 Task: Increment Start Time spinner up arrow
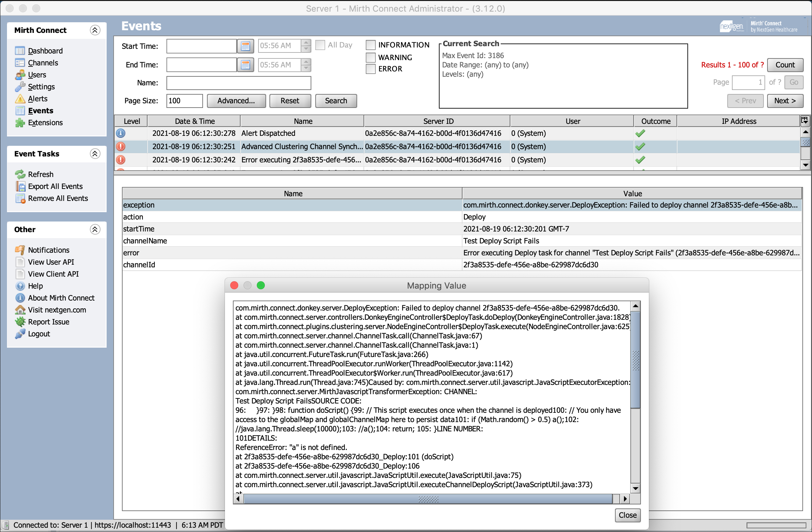point(306,43)
